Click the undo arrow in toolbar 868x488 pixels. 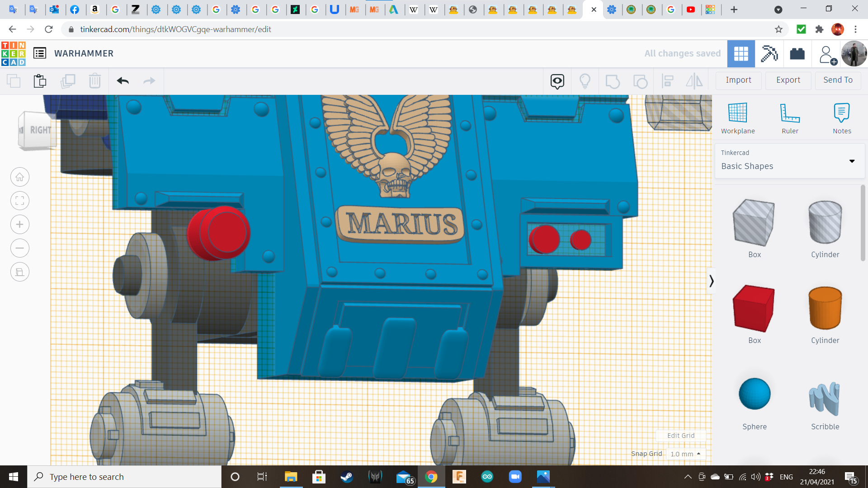[123, 81]
